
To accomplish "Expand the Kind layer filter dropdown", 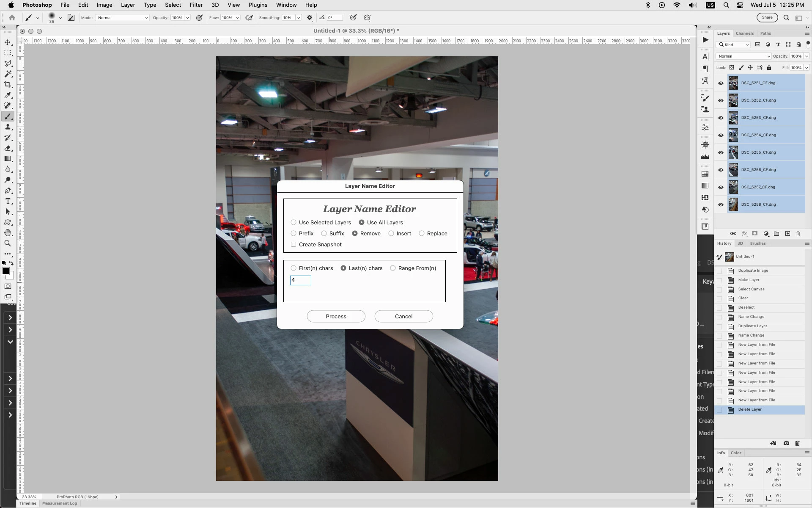I will pyautogui.click(x=733, y=45).
